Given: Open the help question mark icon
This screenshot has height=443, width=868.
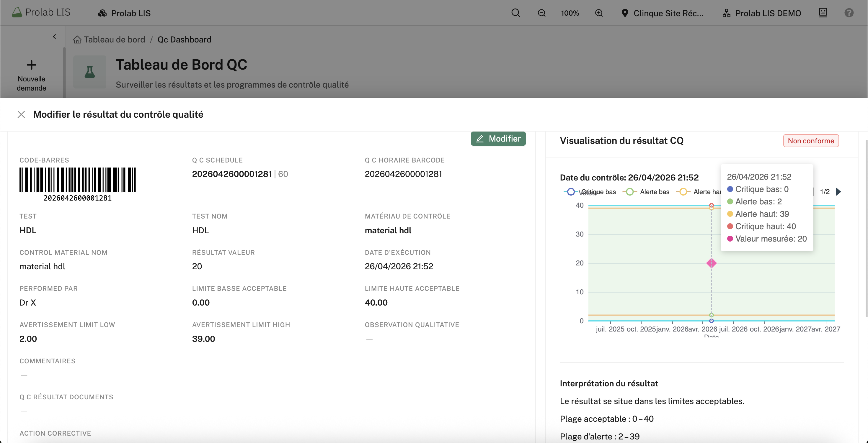Looking at the screenshot, I should click(849, 13).
